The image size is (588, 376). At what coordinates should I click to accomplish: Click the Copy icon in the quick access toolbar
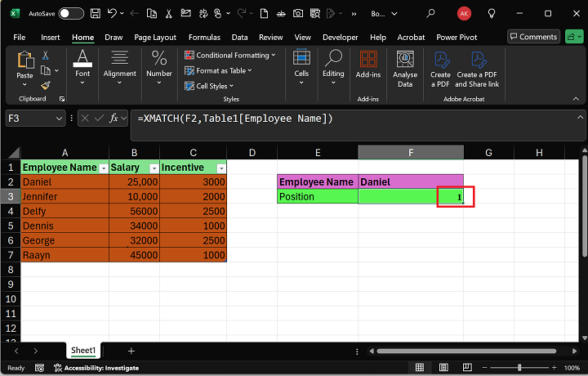pos(152,14)
